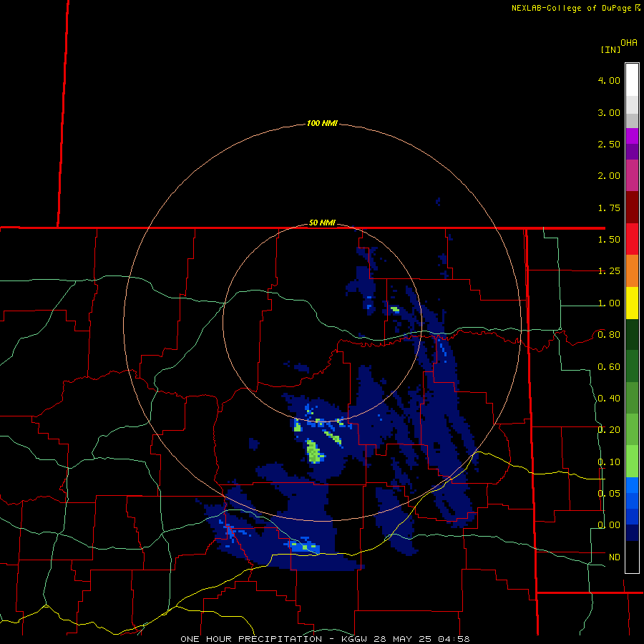Click the One Hour Precipitation KGGW caption
The width and height of the screenshot is (644, 644).
(325, 639)
